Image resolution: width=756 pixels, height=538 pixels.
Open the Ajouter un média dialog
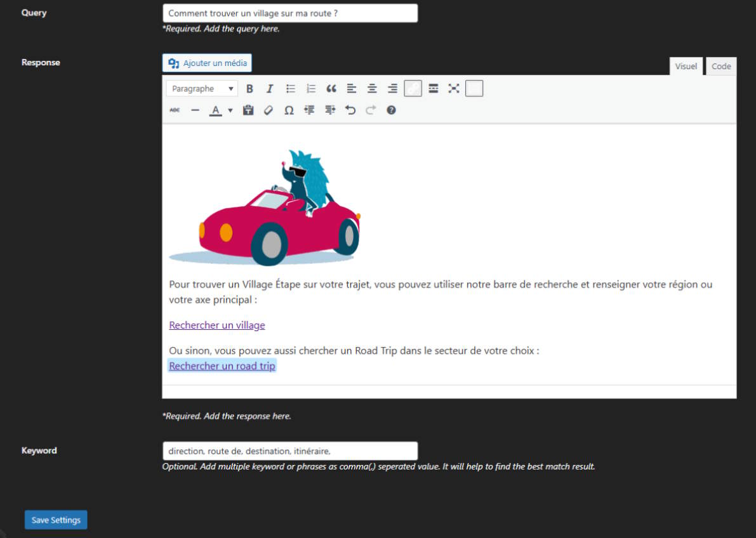(x=207, y=63)
